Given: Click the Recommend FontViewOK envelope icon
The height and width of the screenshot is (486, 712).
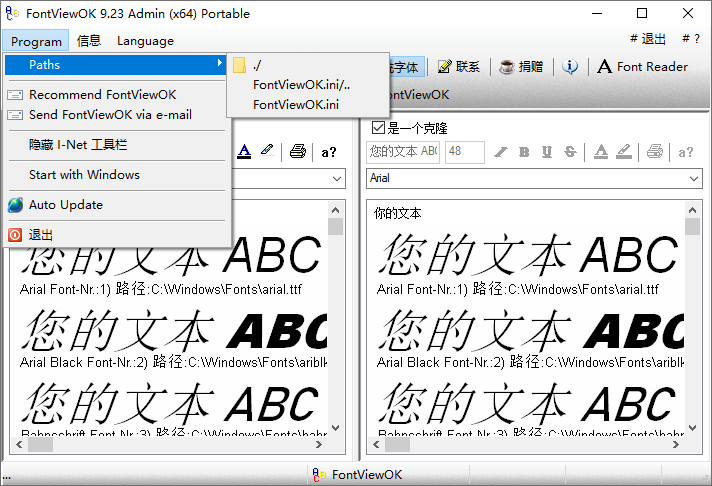Looking at the screenshot, I should 15,95.
